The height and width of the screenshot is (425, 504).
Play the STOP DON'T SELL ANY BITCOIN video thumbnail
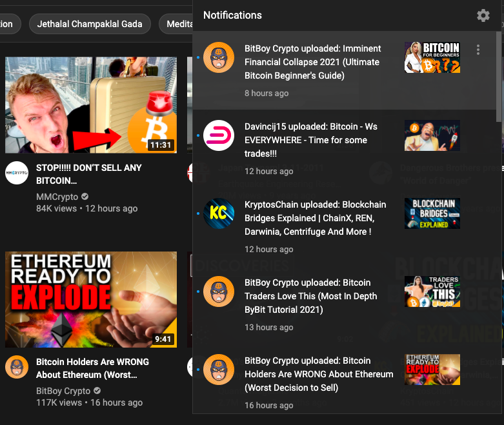pyautogui.click(x=91, y=105)
